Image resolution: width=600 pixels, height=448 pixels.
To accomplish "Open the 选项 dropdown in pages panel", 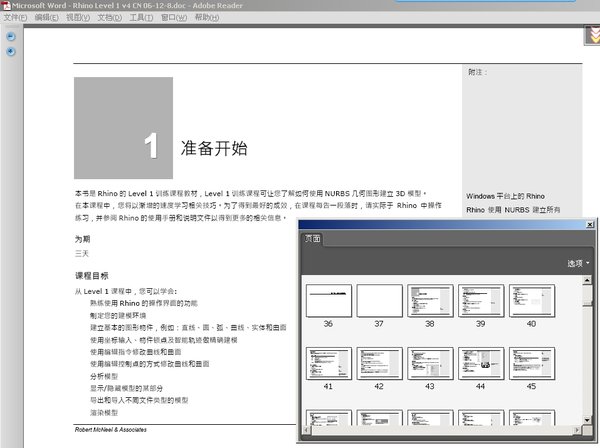I will [578, 263].
